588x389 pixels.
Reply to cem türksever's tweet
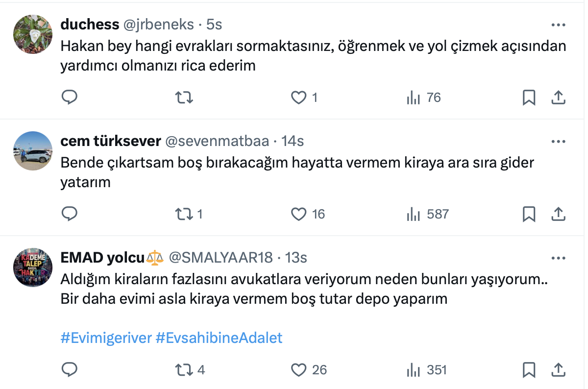[70, 214]
